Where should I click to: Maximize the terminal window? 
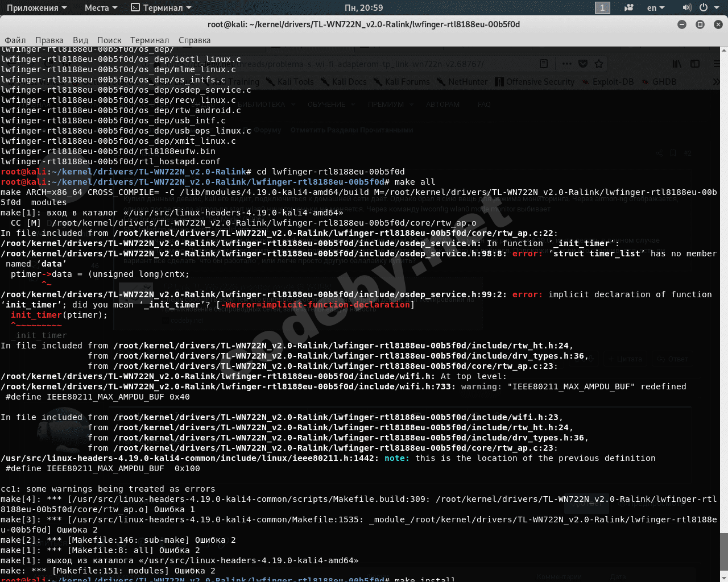coord(700,24)
